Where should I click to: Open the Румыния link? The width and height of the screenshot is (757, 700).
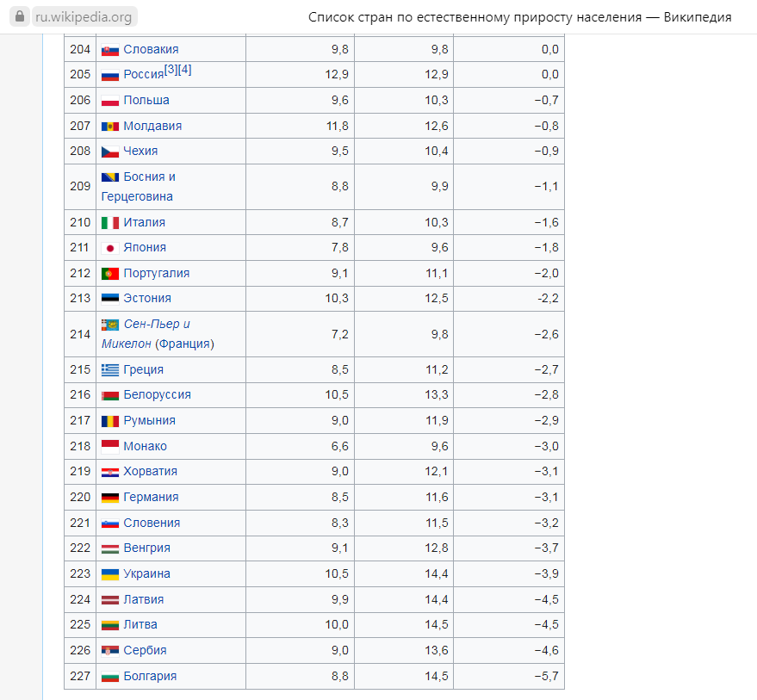coord(150,420)
